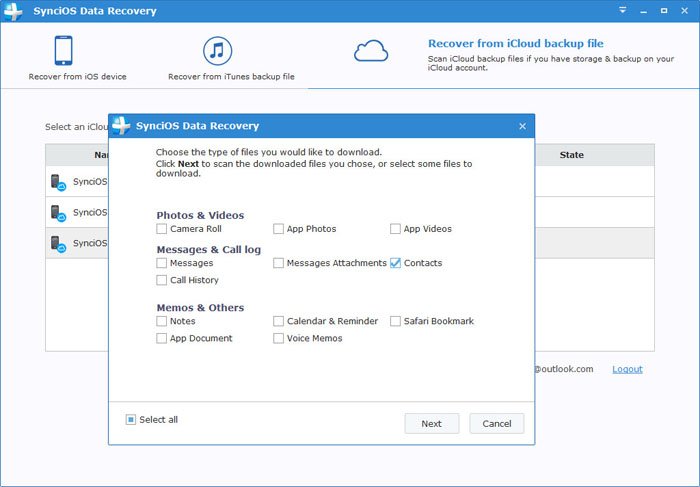This screenshot has height=487, width=700.
Task: Check the Voice Memos option
Action: pos(279,338)
